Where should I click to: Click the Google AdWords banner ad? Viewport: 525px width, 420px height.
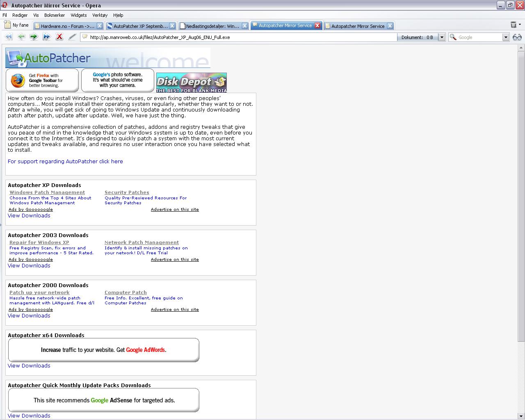tap(103, 350)
